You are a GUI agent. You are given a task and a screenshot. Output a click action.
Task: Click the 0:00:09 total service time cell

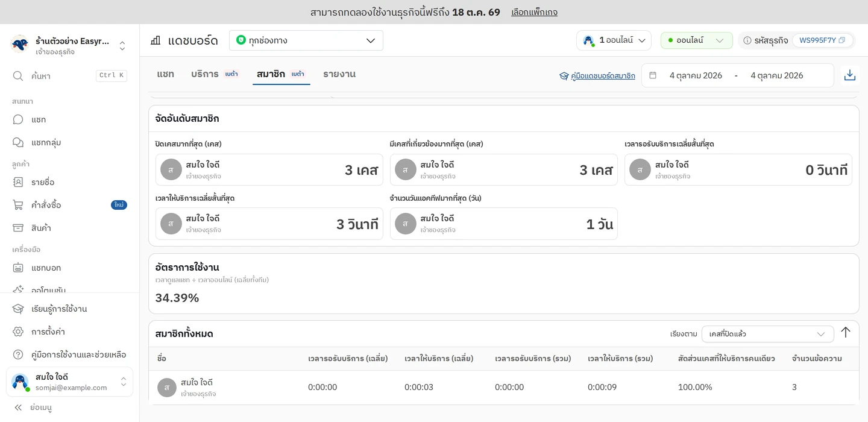pyautogui.click(x=602, y=387)
